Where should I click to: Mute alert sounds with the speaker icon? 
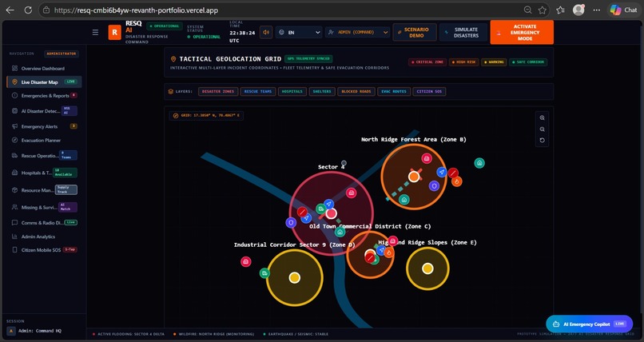266,32
